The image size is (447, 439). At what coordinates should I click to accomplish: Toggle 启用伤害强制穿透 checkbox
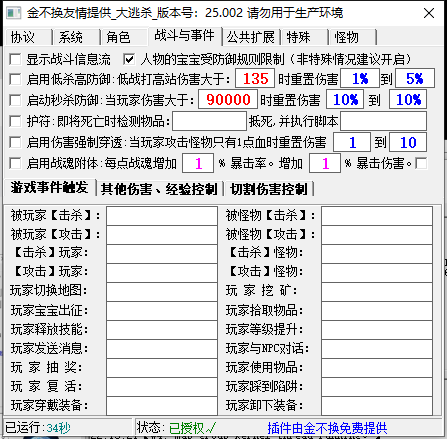tap(15, 142)
